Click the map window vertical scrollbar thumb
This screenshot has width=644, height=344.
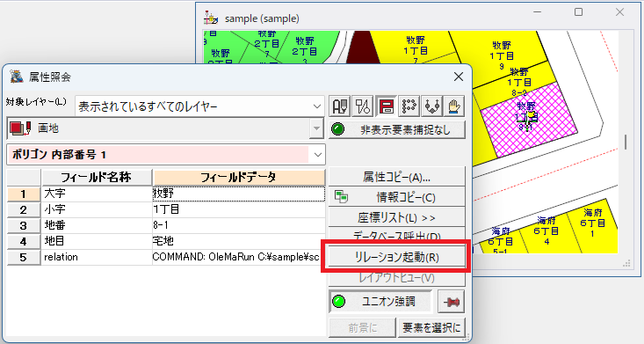626,143
